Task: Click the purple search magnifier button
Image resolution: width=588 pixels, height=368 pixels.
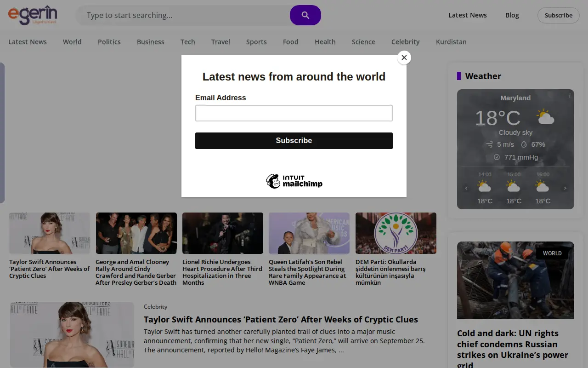Action: coord(305,15)
